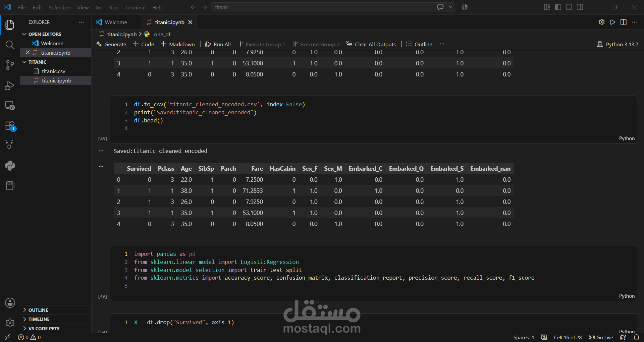The image size is (644, 342).
Task: Click Python language label of cell 48
Action: (x=627, y=138)
